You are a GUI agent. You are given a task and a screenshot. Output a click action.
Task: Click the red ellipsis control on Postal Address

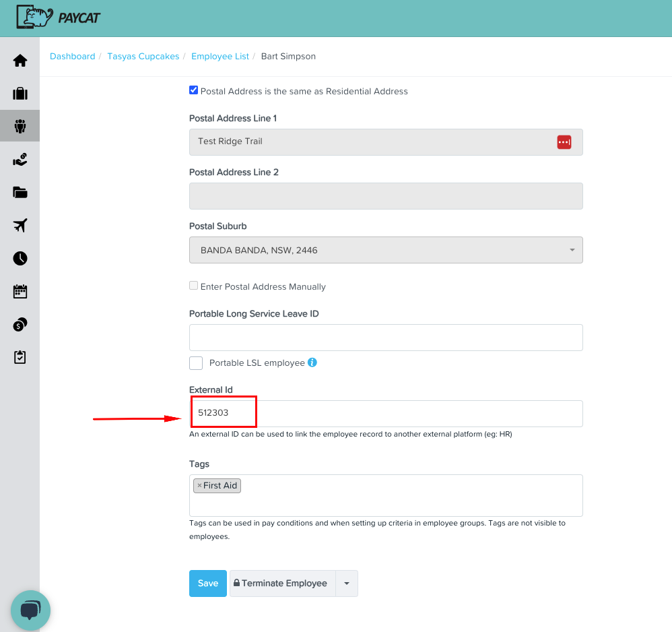point(564,141)
